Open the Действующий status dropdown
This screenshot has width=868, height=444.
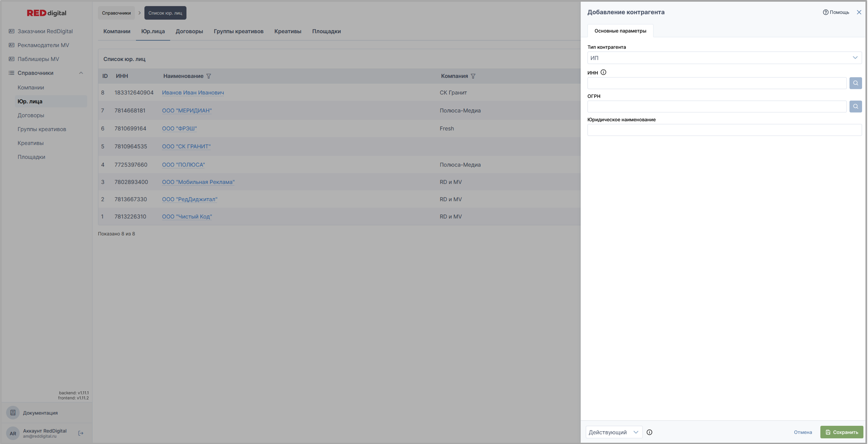613,432
